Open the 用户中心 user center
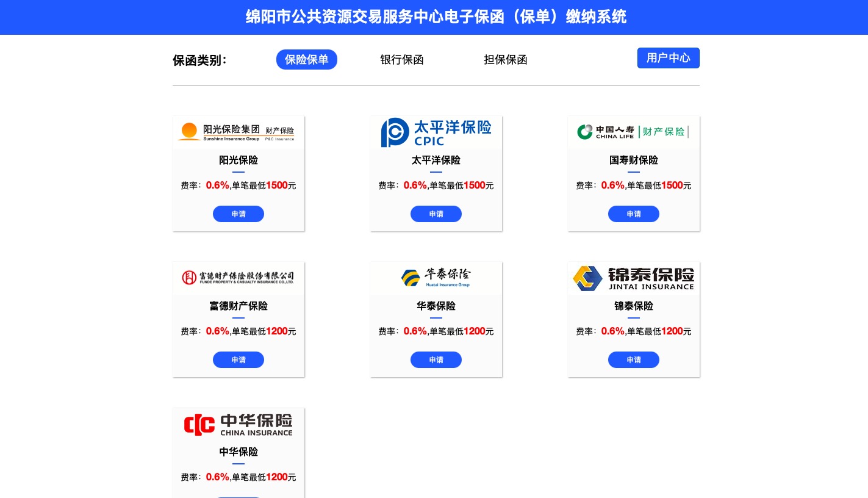The width and height of the screenshot is (868, 498). 669,58
